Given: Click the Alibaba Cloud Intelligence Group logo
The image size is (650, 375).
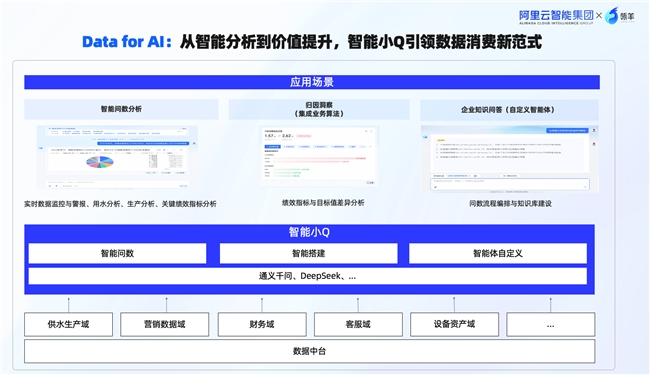Looking at the screenshot, I should pyautogui.click(x=556, y=17).
